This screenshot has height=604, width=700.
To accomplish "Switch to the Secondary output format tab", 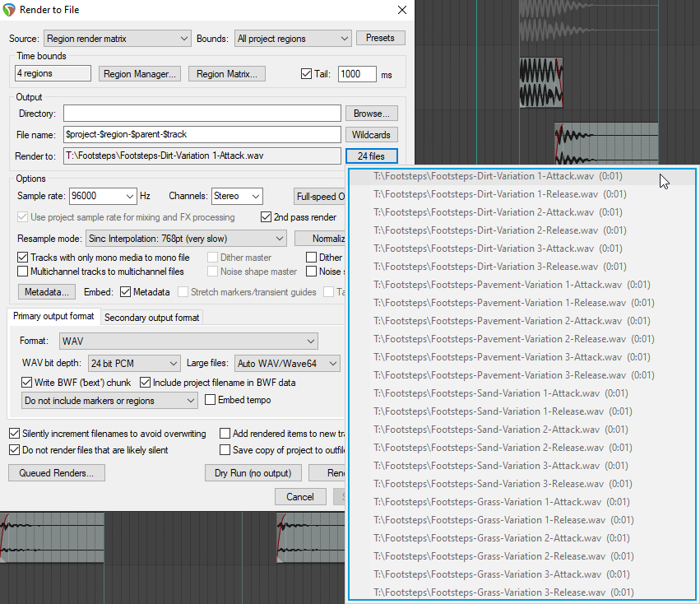I will coord(151,315).
